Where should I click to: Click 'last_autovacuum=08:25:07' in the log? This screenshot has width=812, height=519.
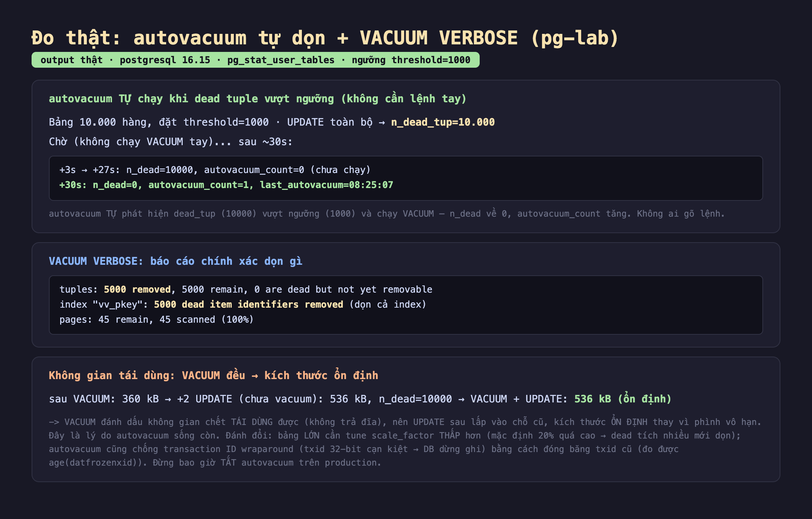pos(327,185)
